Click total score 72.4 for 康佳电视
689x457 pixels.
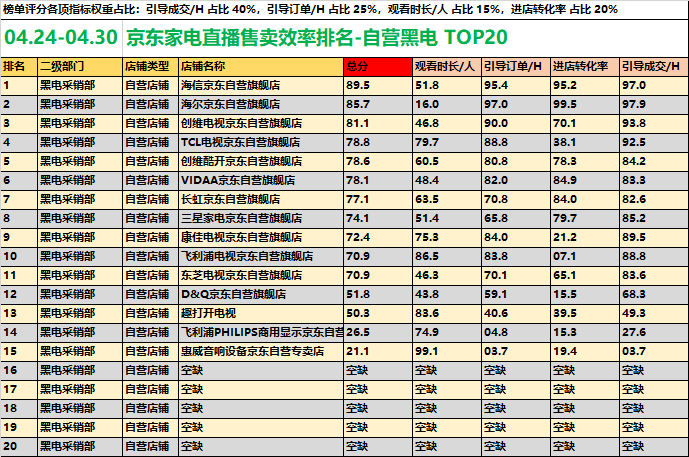pyautogui.click(x=378, y=237)
